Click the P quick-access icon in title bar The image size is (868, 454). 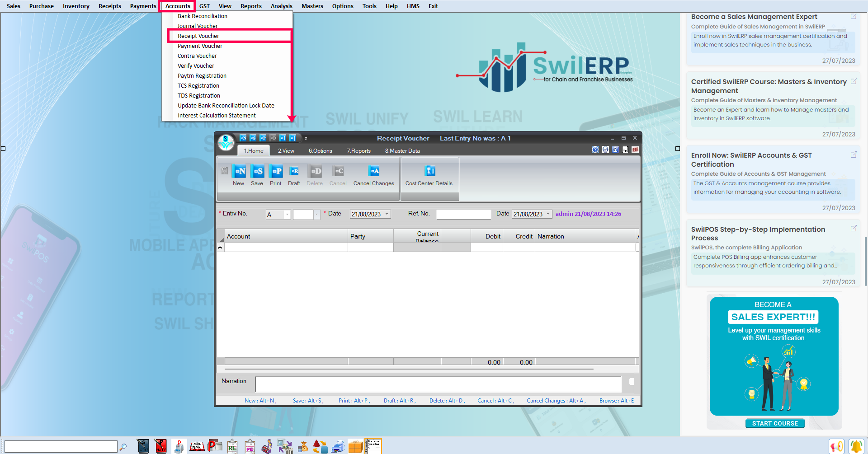(263, 138)
